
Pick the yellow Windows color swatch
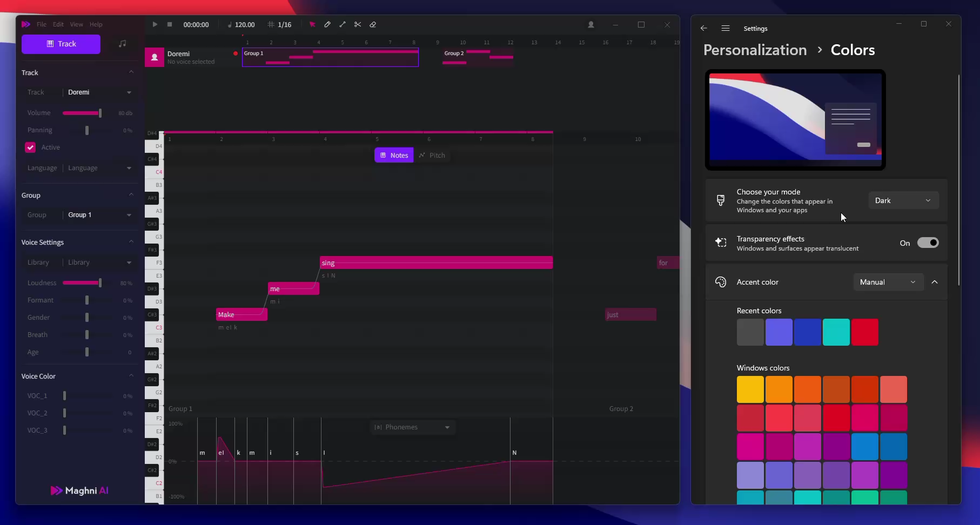(x=750, y=389)
